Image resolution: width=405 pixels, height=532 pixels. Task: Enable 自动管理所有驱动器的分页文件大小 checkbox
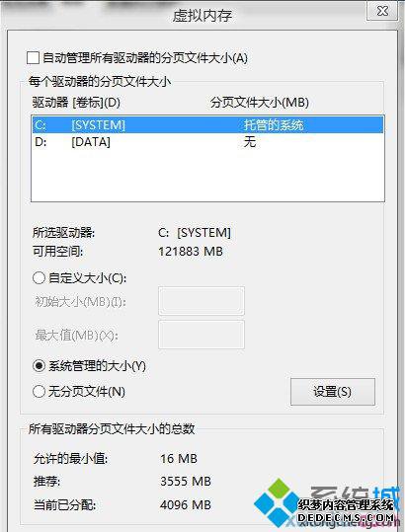click(x=33, y=57)
